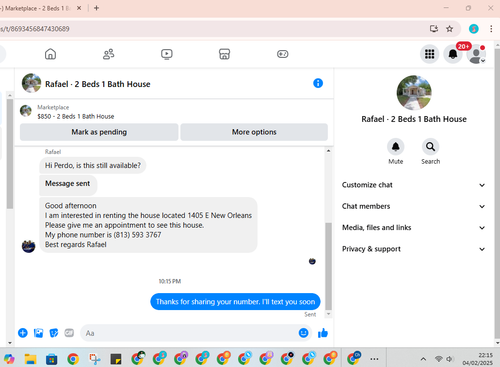Open File Explorer from the taskbar
500x367 pixels.
[x=31, y=359]
